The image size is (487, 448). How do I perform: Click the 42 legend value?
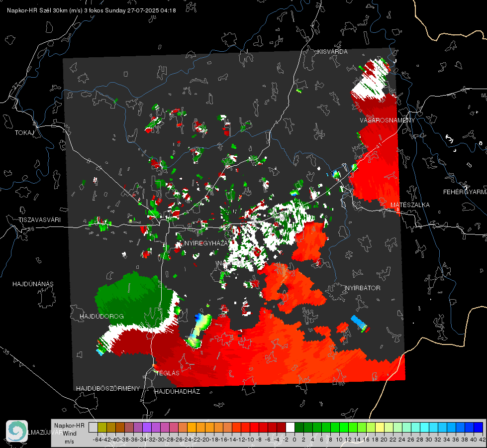[x=483, y=440]
